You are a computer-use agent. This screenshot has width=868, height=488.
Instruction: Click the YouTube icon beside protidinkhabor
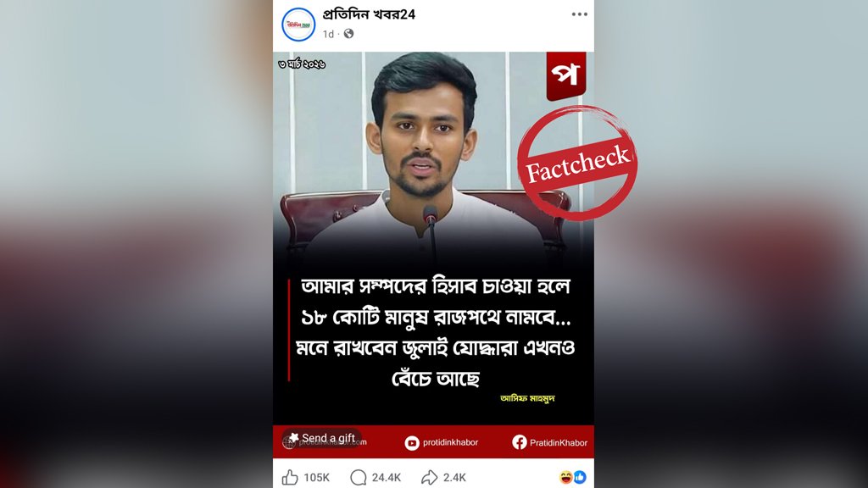tap(412, 442)
